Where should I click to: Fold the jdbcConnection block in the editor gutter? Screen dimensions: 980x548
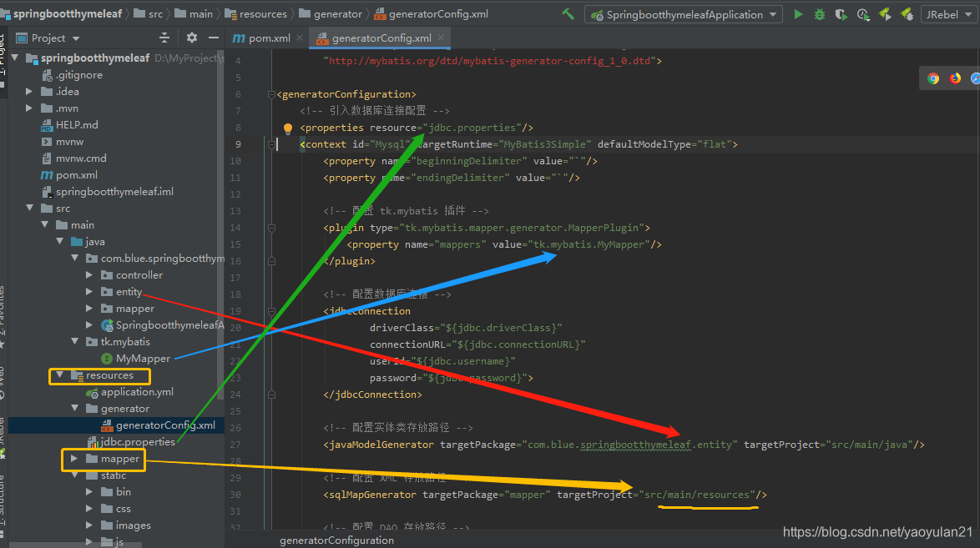pyautogui.click(x=270, y=311)
